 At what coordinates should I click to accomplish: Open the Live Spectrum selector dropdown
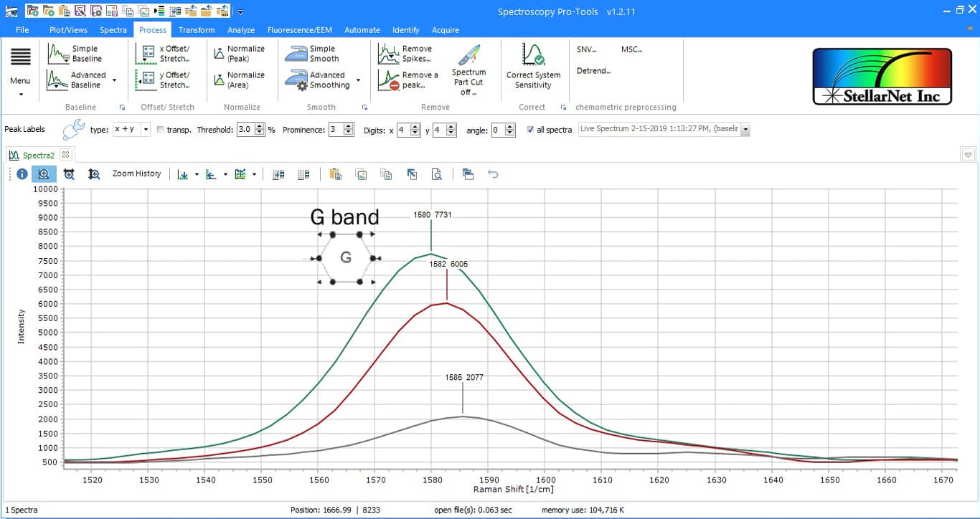(x=745, y=130)
